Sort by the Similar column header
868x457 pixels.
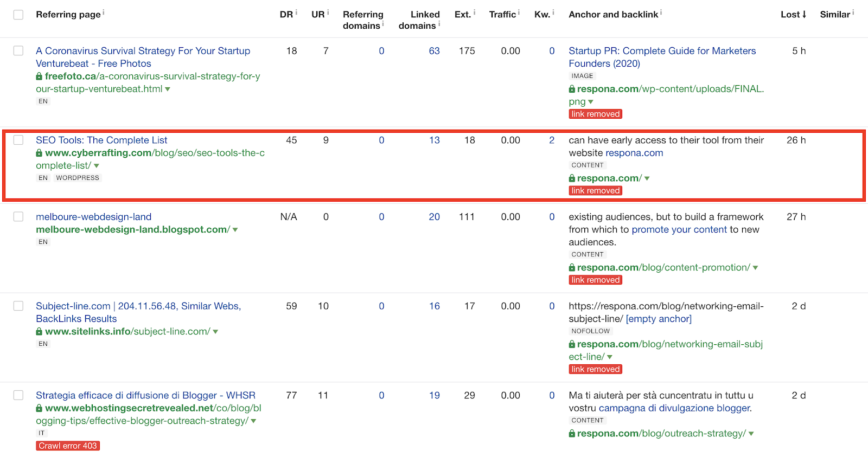point(835,15)
